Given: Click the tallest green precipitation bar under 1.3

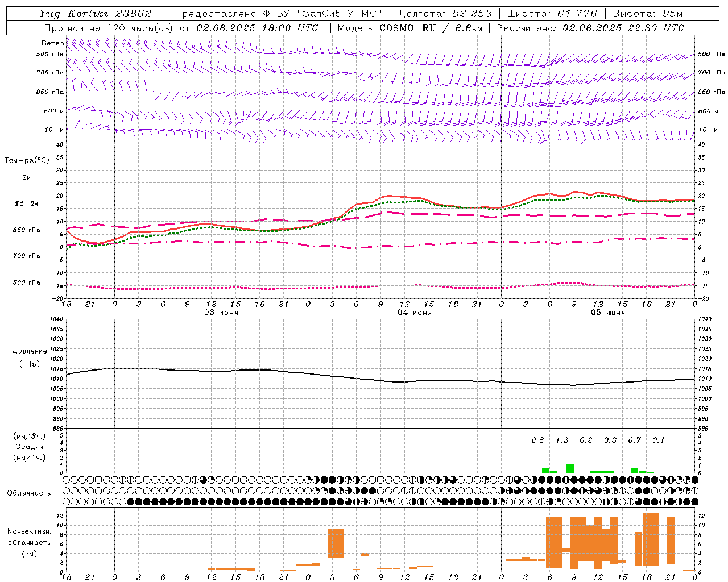Looking at the screenshot, I should [x=570, y=468].
